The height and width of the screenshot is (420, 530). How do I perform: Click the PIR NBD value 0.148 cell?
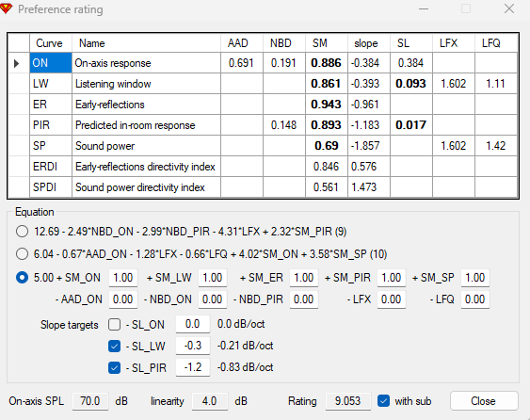284,125
